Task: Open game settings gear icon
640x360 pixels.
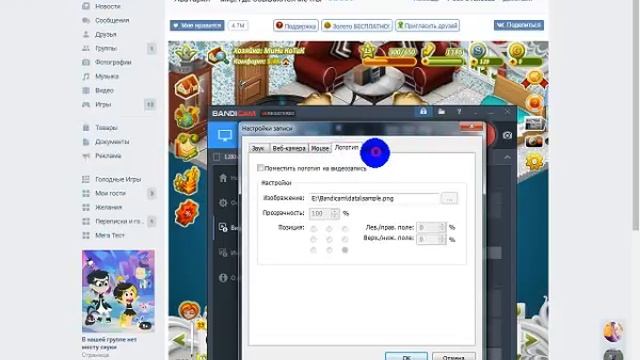Action: click(x=534, y=162)
